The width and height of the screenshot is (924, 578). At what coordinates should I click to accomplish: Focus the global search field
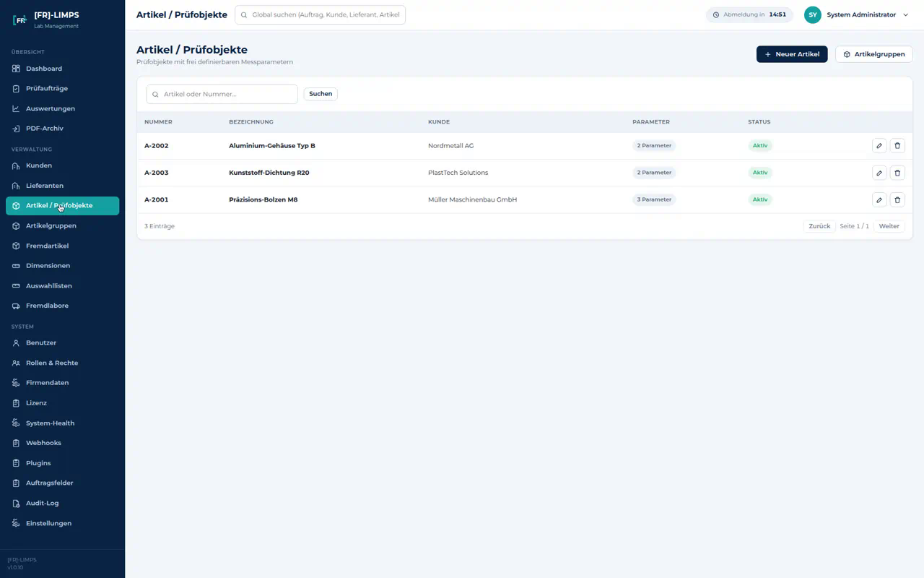coord(320,14)
